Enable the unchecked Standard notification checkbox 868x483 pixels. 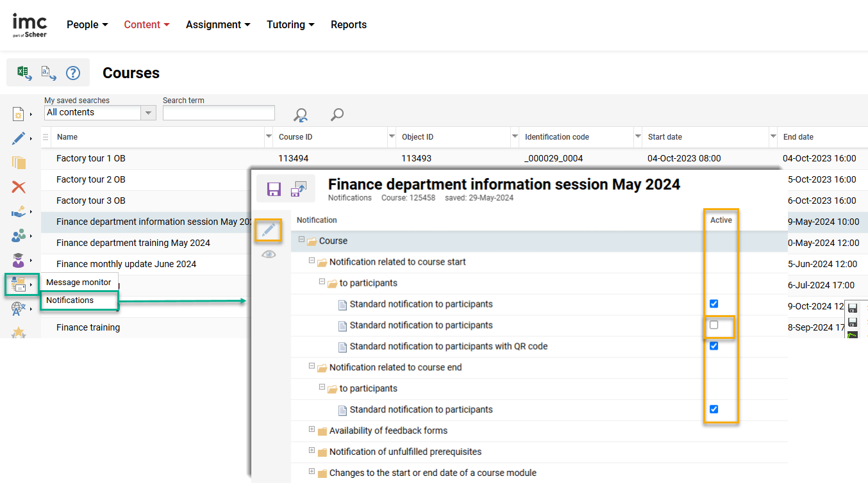(714, 325)
